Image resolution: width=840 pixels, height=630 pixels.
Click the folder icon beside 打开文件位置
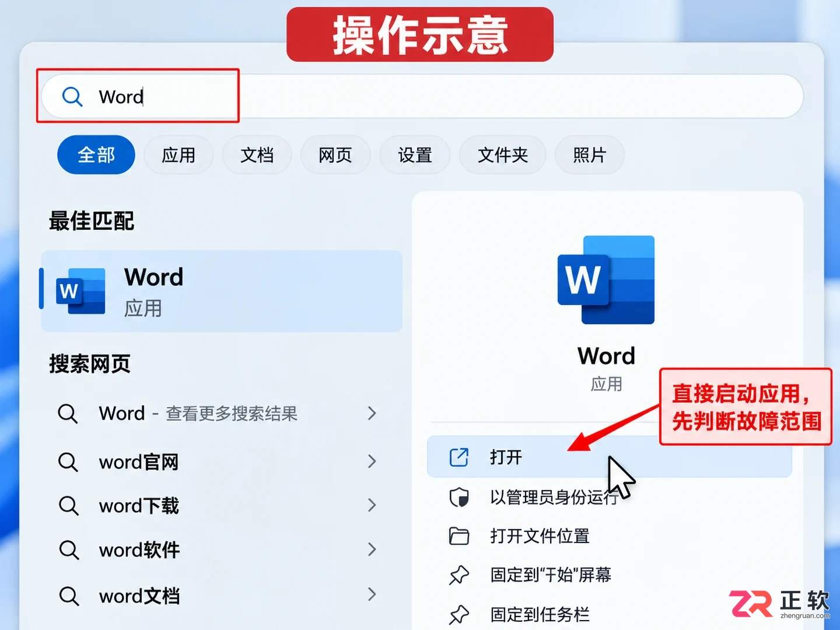pos(459,536)
